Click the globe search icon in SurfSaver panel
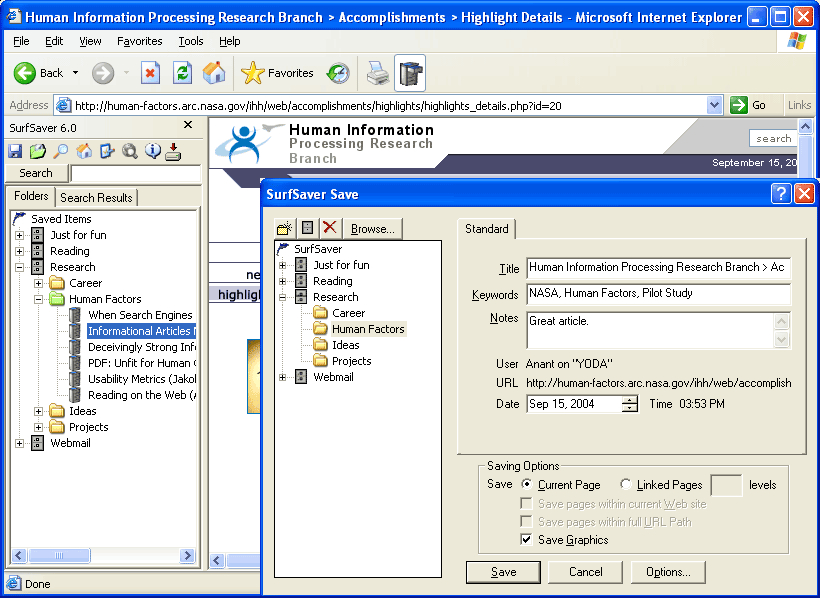The width and height of the screenshot is (820, 598). 130,152
